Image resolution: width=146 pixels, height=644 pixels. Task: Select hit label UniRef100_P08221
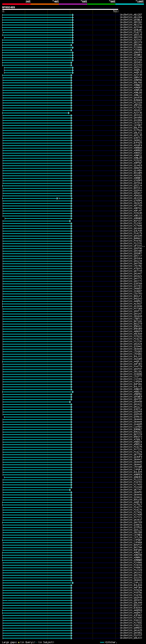point(131,625)
